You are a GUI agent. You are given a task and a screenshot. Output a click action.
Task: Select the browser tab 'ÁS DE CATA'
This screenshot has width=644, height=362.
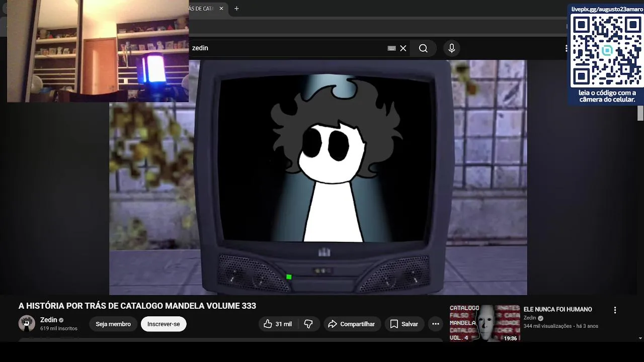[x=201, y=9]
